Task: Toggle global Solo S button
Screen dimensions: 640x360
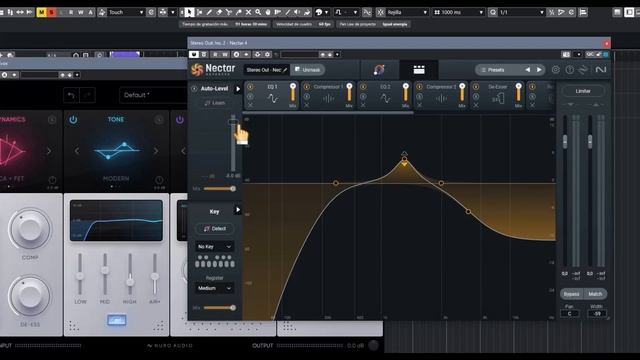Action: 51,12
